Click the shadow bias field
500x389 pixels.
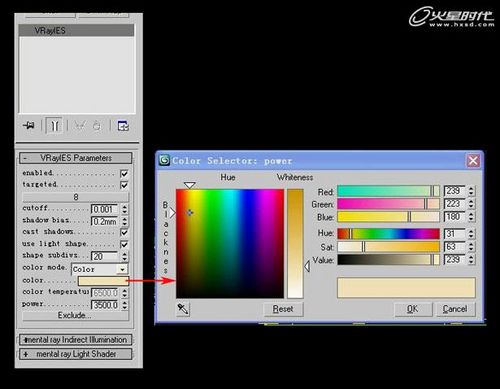(104, 221)
